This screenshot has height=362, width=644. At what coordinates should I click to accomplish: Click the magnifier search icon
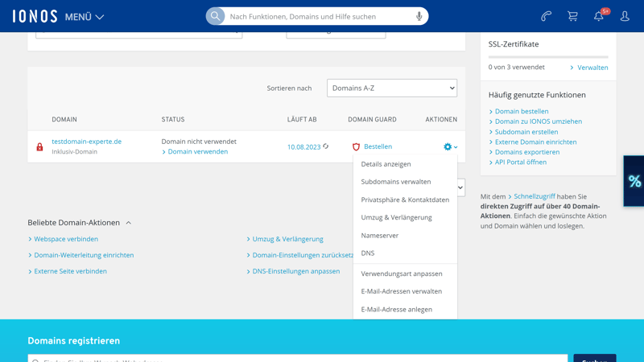(x=216, y=16)
